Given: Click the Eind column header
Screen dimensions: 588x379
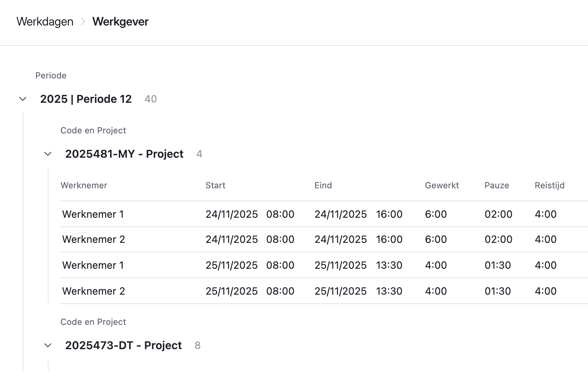Looking at the screenshot, I should coord(323,185).
